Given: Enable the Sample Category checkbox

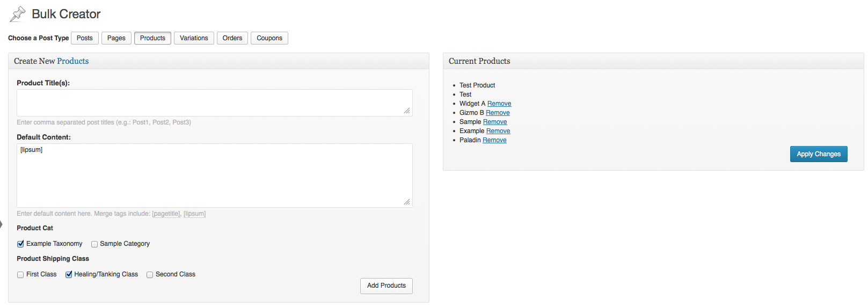Looking at the screenshot, I should (x=94, y=244).
